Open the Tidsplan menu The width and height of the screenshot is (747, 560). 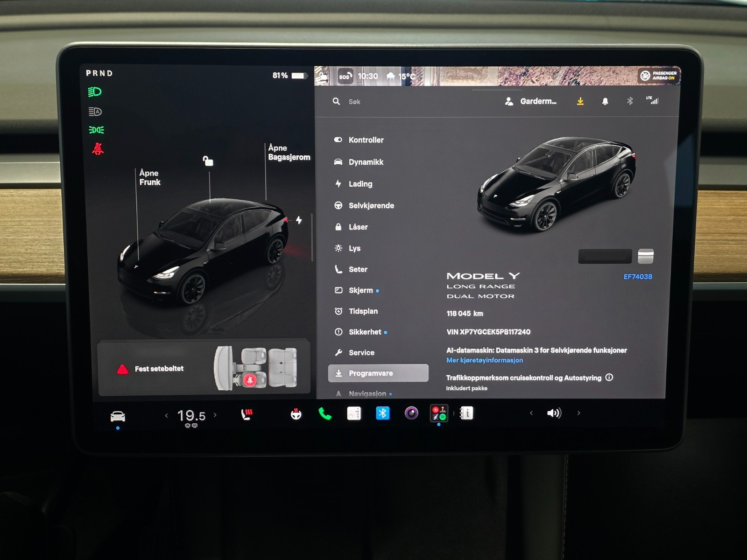tap(356, 311)
